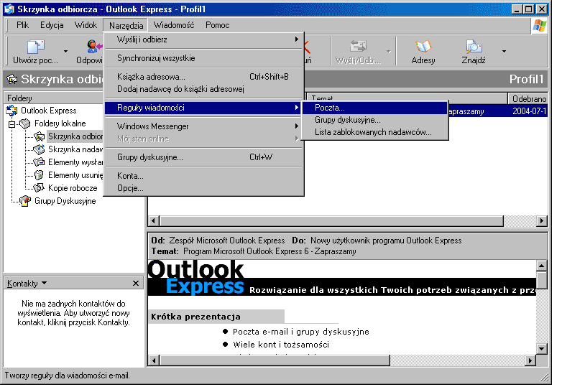This screenshot has height=392, width=562.
Task: Click Grupy Dyskusyjne icon in folder tree
Action: (x=25, y=201)
